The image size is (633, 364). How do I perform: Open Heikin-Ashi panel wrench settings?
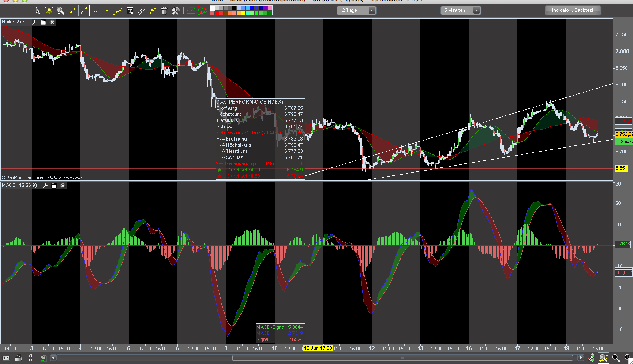(35, 22)
